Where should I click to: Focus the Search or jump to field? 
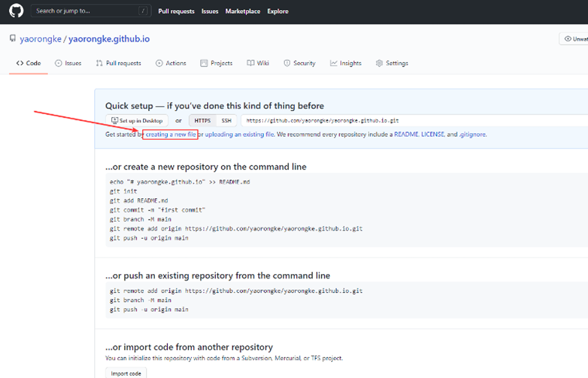(x=91, y=11)
